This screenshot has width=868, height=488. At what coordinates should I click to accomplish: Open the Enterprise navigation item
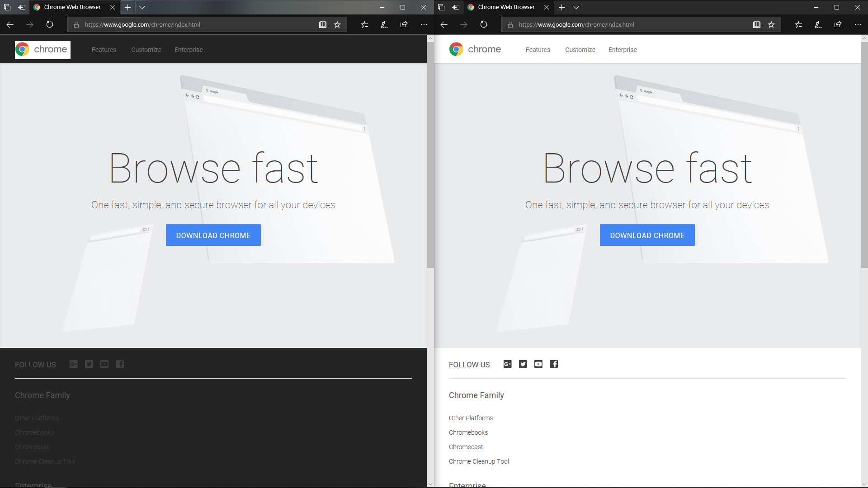(x=189, y=50)
